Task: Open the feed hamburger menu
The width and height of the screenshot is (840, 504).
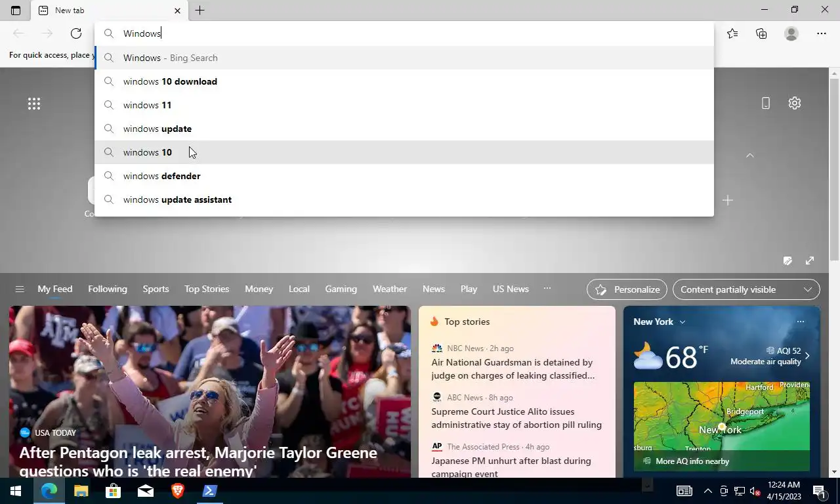Action: coord(20,289)
